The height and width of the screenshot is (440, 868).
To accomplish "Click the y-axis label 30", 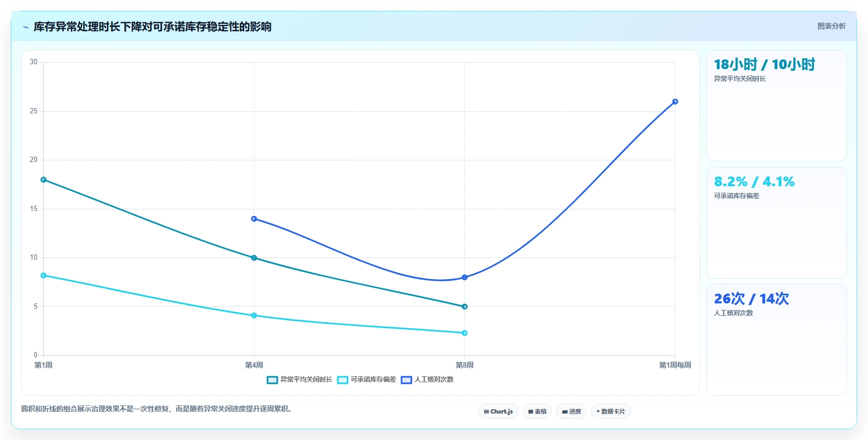I will tap(34, 62).
